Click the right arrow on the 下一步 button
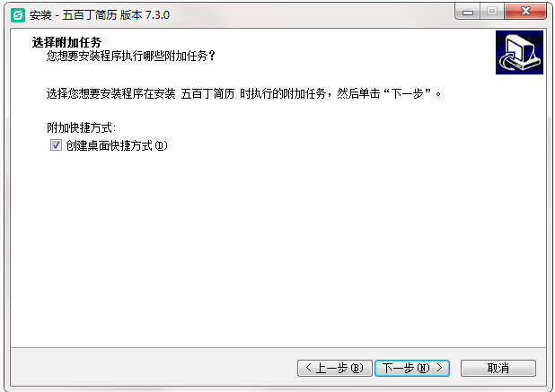 439,368
